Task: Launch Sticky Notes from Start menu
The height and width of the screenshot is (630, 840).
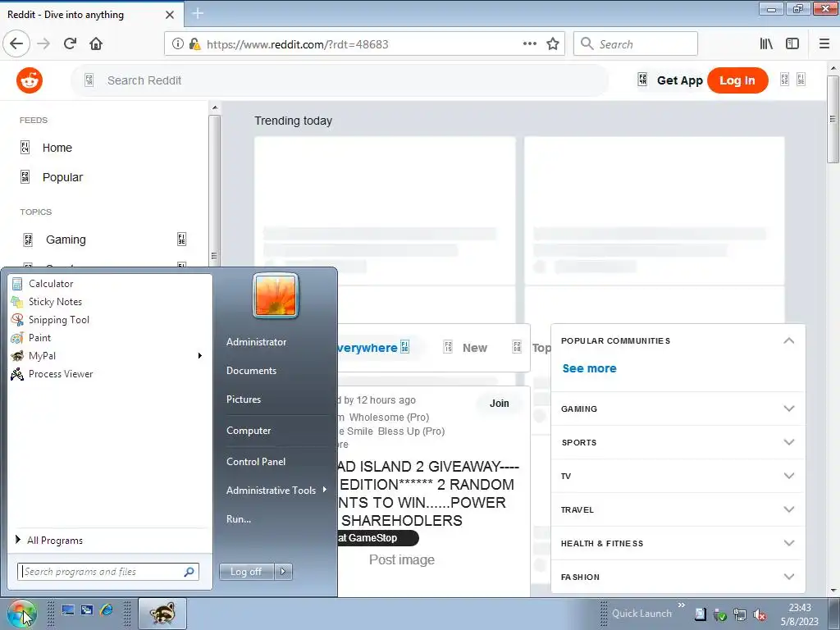Action: (x=109, y=302)
